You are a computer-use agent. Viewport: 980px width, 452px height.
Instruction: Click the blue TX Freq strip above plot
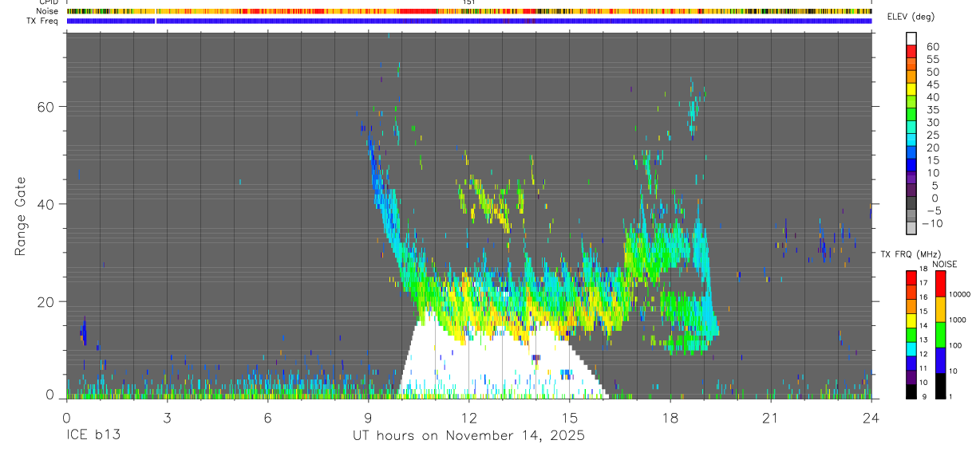469,21
